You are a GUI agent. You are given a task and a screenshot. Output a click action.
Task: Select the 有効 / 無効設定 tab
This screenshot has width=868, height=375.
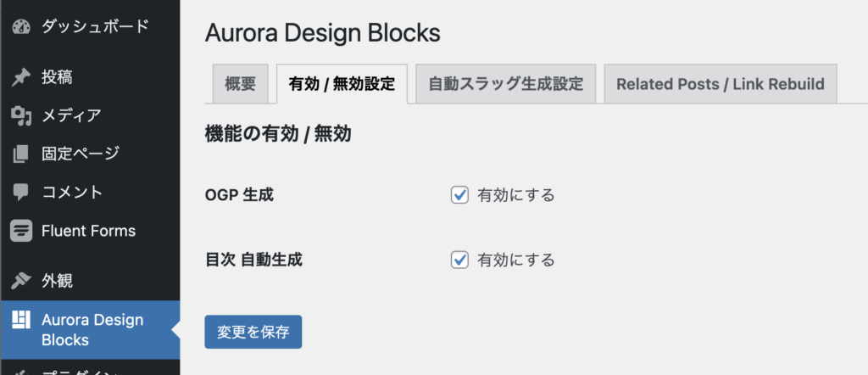342,84
